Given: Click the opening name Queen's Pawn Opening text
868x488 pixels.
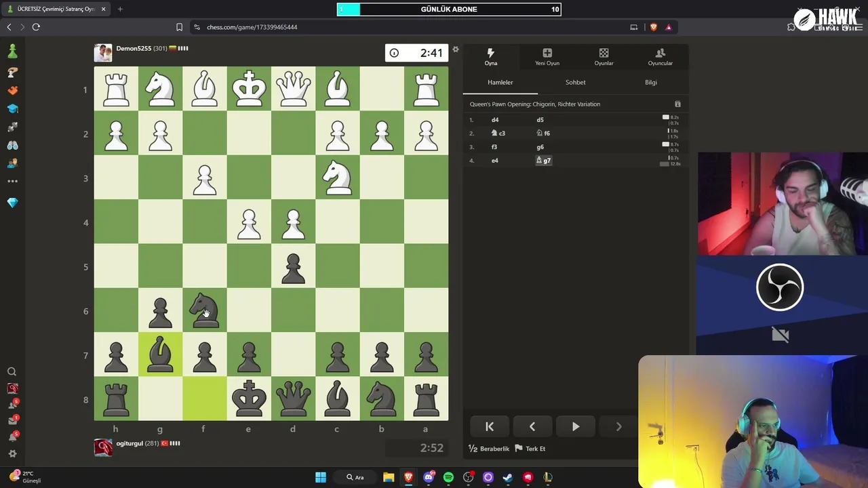Looking at the screenshot, I should tap(535, 104).
